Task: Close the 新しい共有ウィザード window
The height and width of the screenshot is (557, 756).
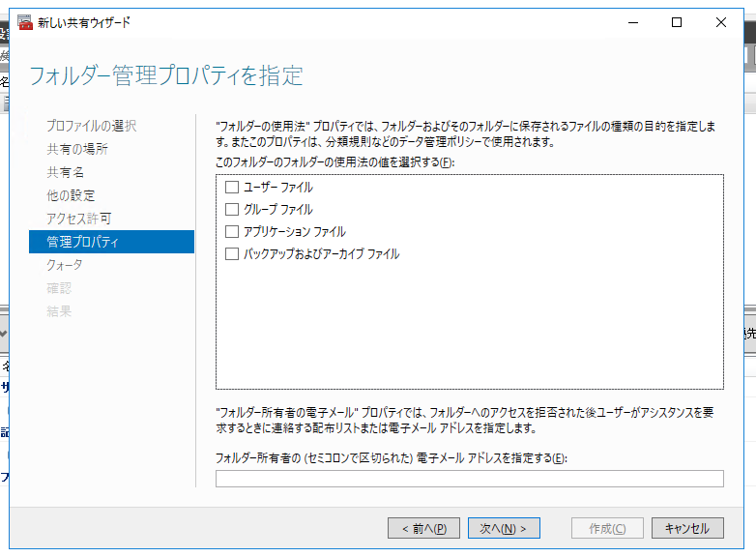Action: coord(721,22)
